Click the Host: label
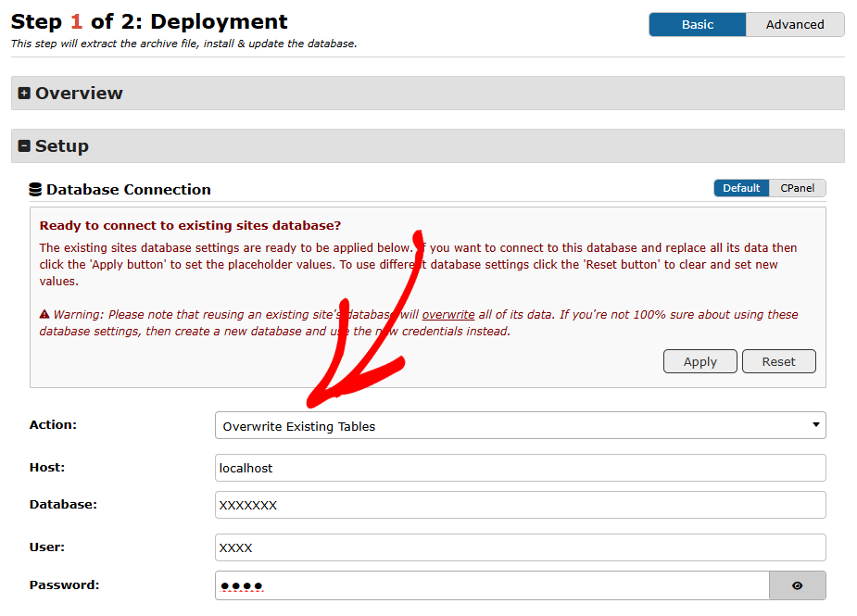The height and width of the screenshot is (616, 857). click(x=47, y=468)
